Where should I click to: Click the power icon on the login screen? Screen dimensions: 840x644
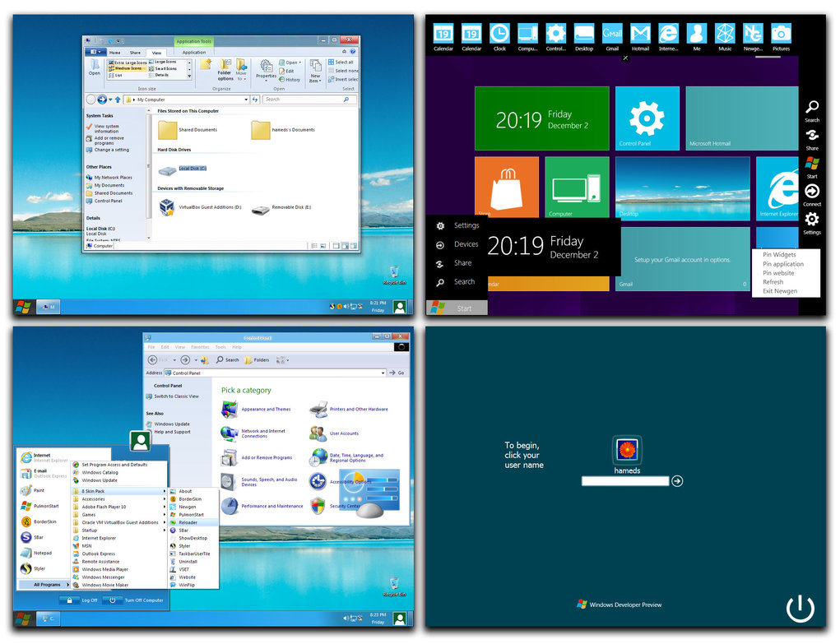[x=801, y=609]
